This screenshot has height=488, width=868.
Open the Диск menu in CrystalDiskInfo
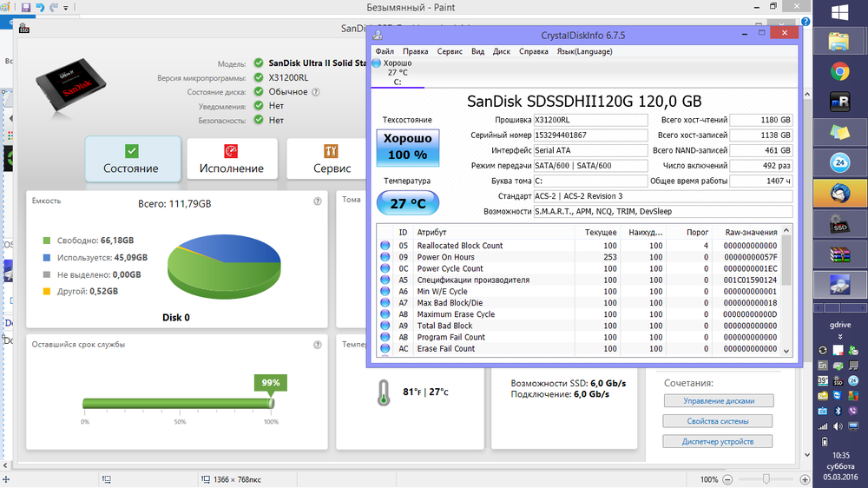[502, 51]
